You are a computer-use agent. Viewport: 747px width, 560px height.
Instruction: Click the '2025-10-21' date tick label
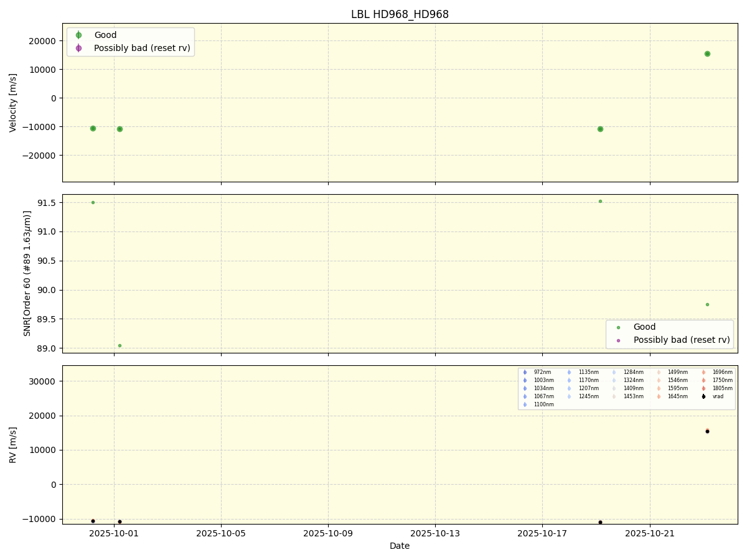(650, 533)
